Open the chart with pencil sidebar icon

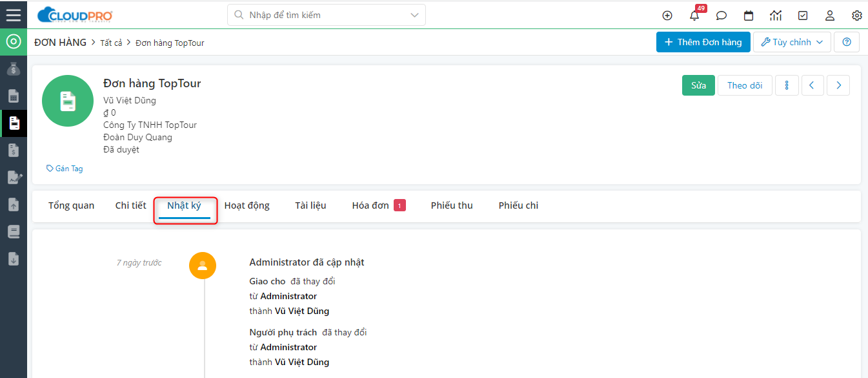point(14,177)
